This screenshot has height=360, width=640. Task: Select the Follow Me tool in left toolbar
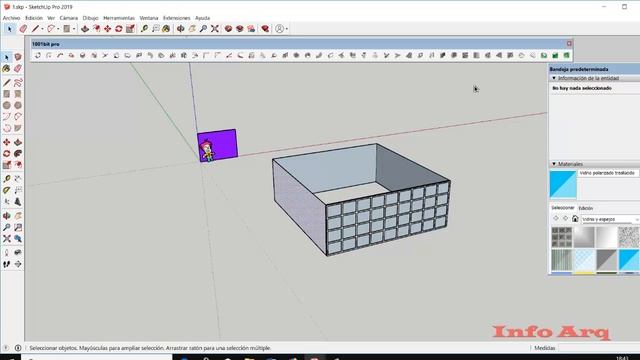(x=18, y=153)
